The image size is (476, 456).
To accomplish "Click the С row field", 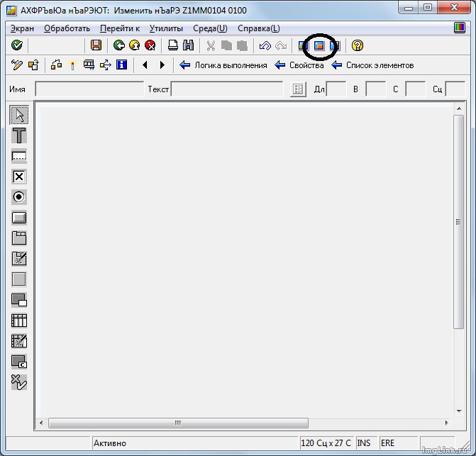I will tap(415, 89).
